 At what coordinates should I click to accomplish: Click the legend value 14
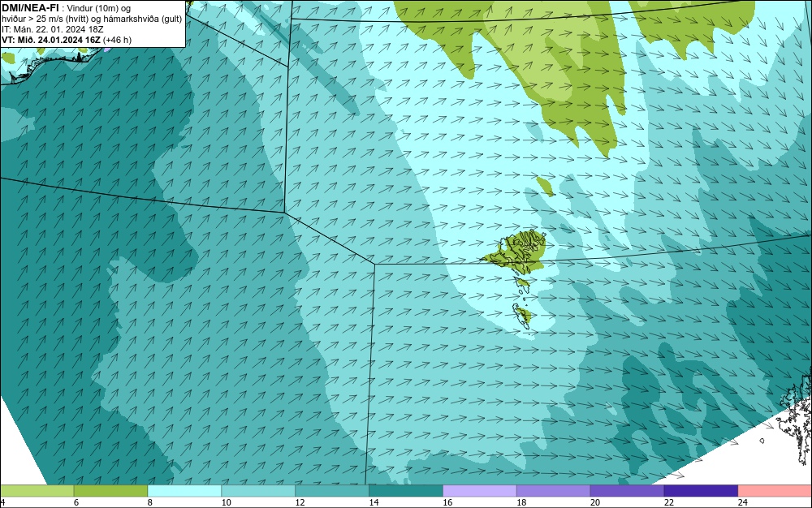coord(374,502)
